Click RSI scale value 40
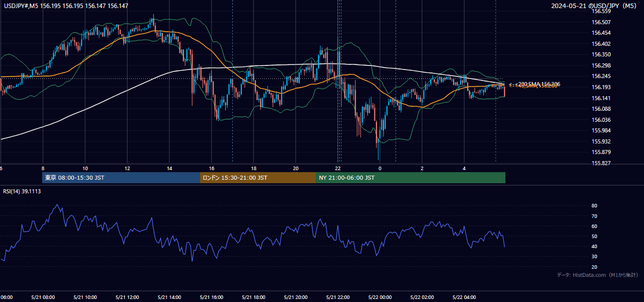This screenshot has width=644, height=302. 595,246
